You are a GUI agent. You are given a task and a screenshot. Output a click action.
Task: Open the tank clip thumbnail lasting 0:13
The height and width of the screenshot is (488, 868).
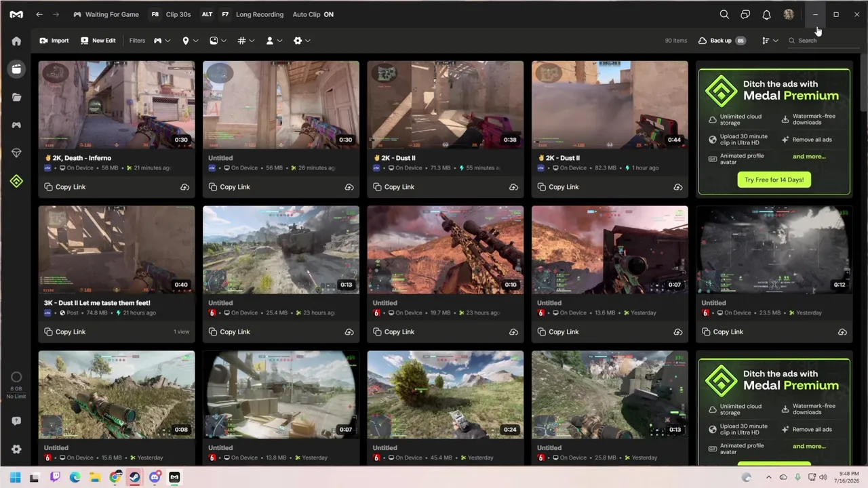pos(281,250)
